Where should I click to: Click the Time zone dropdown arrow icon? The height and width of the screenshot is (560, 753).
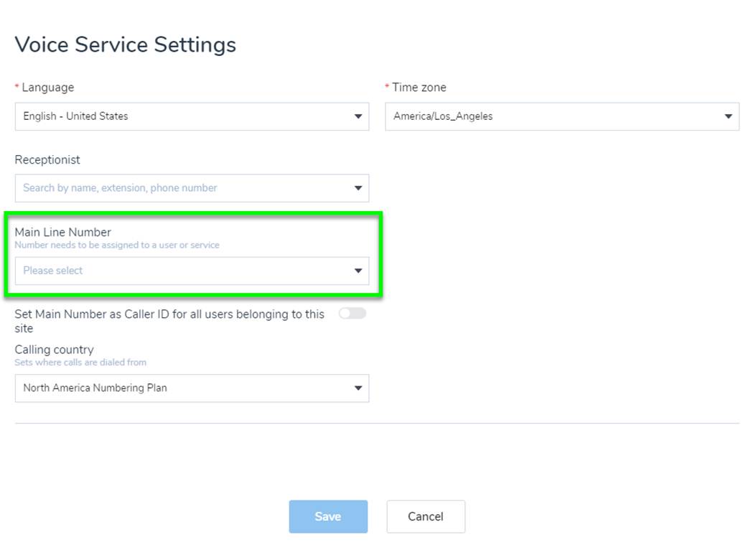pos(729,116)
